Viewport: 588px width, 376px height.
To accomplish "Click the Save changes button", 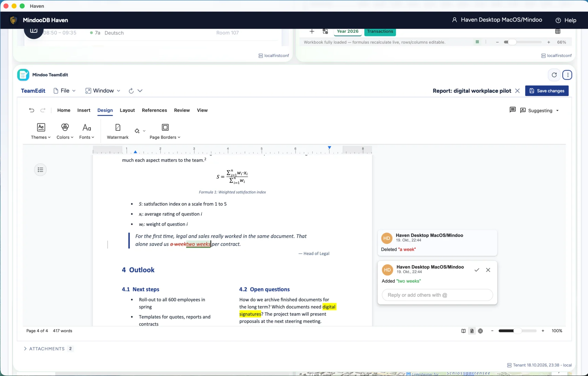I will (x=547, y=91).
